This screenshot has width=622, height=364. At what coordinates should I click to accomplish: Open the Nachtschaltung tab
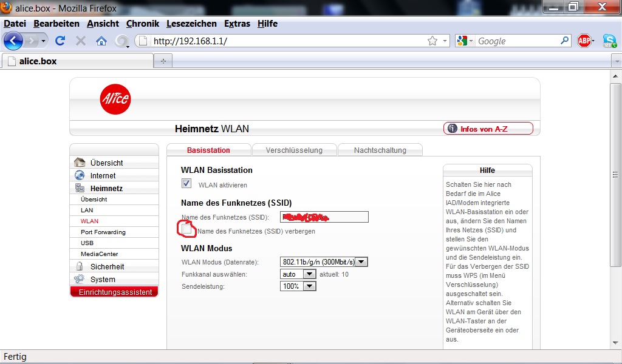[380, 150]
